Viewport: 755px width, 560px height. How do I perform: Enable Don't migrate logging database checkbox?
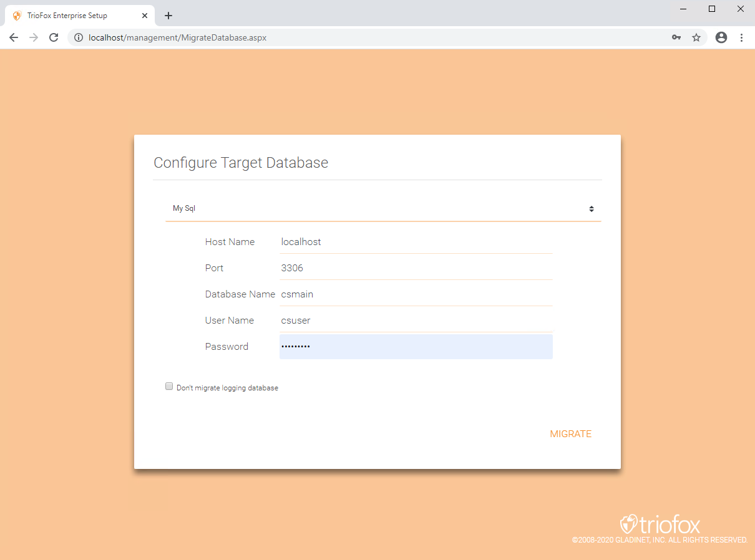pyautogui.click(x=169, y=387)
